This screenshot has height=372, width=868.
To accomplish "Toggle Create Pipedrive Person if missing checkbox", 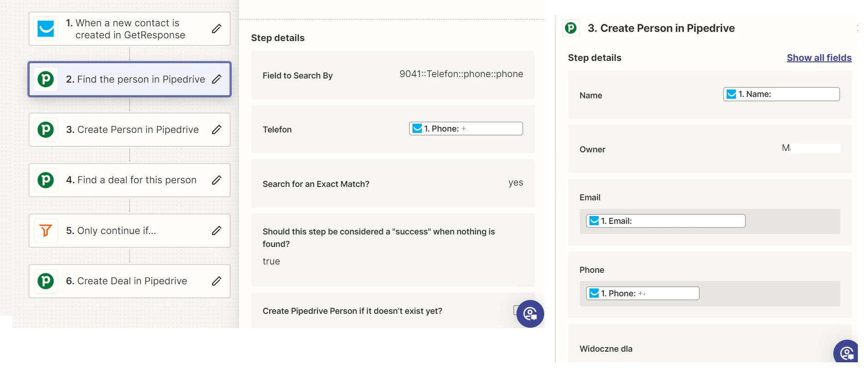I will 515,310.
